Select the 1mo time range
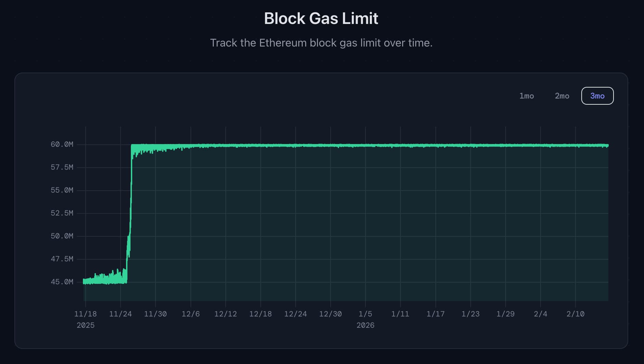The image size is (644, 364). [x=527, y=96]
